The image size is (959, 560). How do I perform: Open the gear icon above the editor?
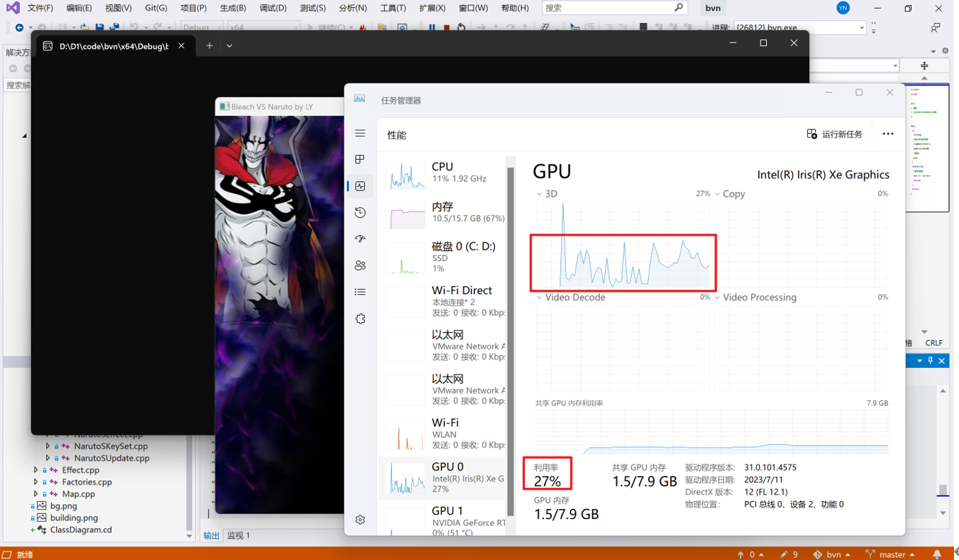pos(945,51)
